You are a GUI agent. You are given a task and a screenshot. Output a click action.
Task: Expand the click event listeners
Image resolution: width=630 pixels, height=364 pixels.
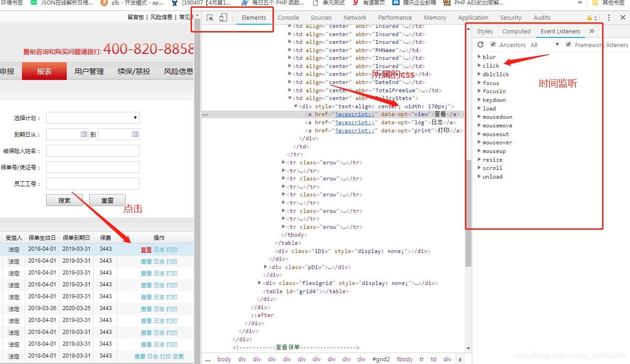pyautogui.click(x=479, y=65)
